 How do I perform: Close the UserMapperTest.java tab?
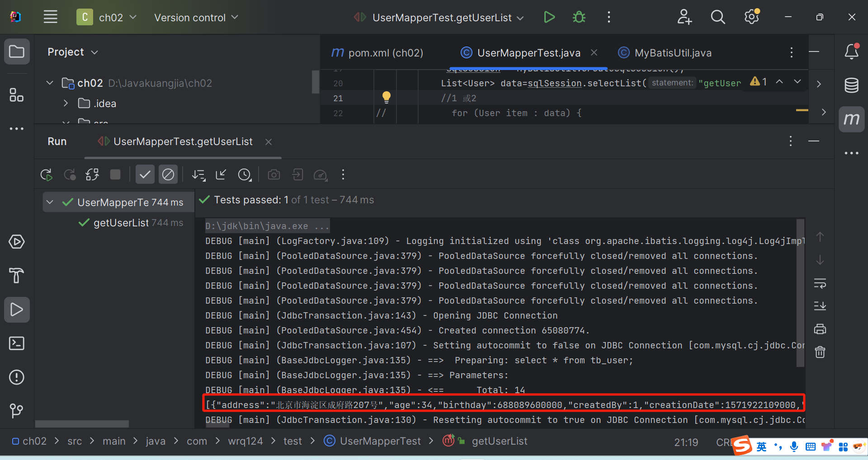(x=594, y=53)
